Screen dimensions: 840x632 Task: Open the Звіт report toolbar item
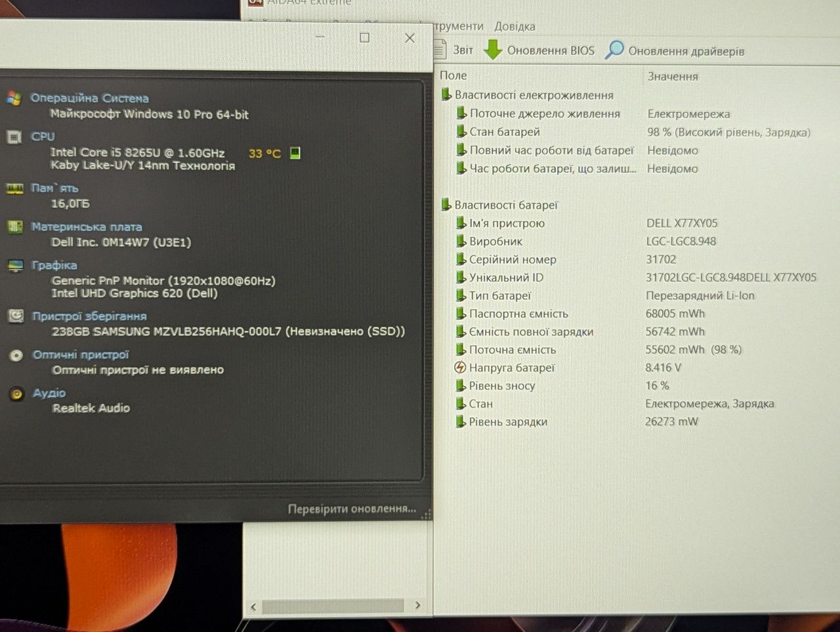click(x=454, y=50)
